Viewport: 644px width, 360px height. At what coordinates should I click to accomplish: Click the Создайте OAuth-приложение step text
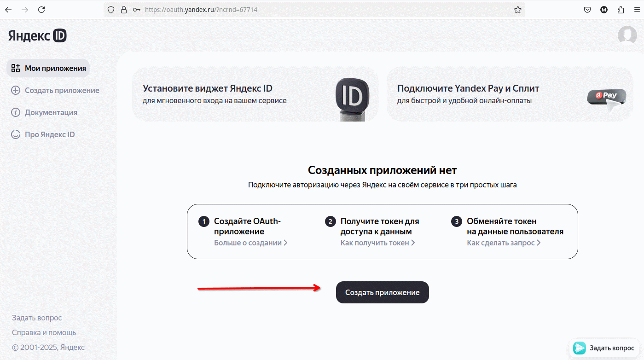[x=248, y=226]
